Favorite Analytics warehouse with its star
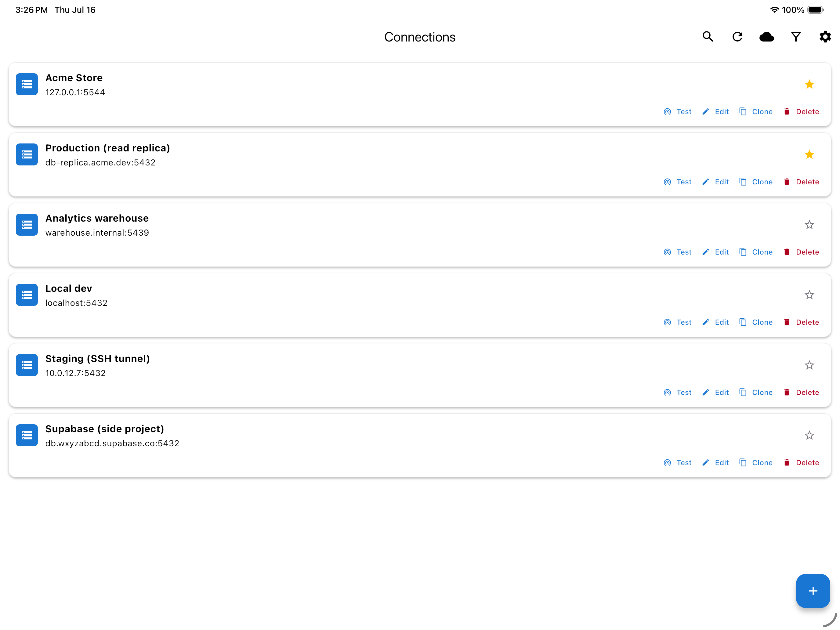Screen dimensions: 840x630 [809, 225]
